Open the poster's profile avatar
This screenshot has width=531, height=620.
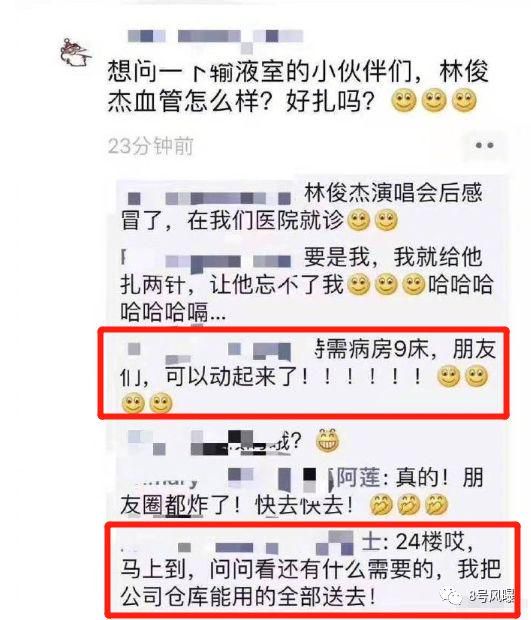[x=76, y=53]
